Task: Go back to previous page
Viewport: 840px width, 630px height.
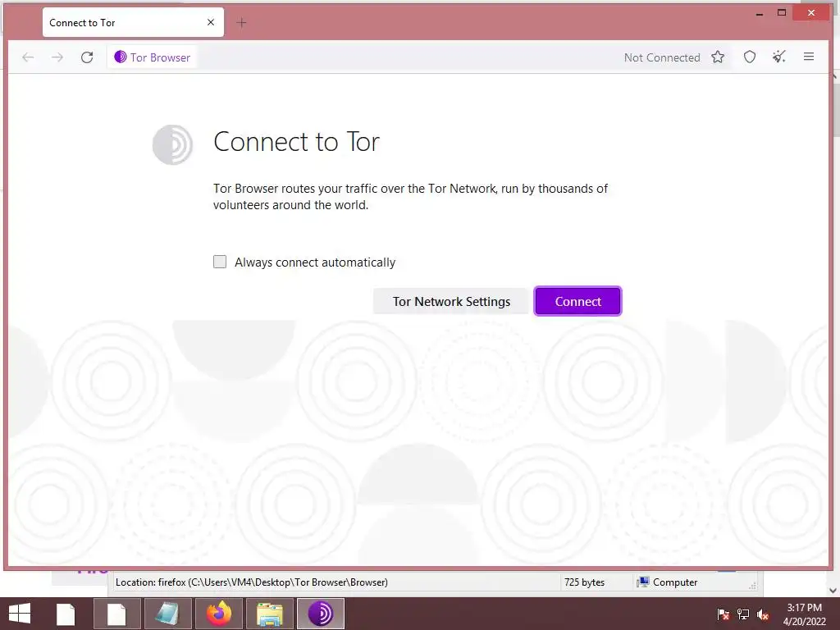Action: coord(28,57)
